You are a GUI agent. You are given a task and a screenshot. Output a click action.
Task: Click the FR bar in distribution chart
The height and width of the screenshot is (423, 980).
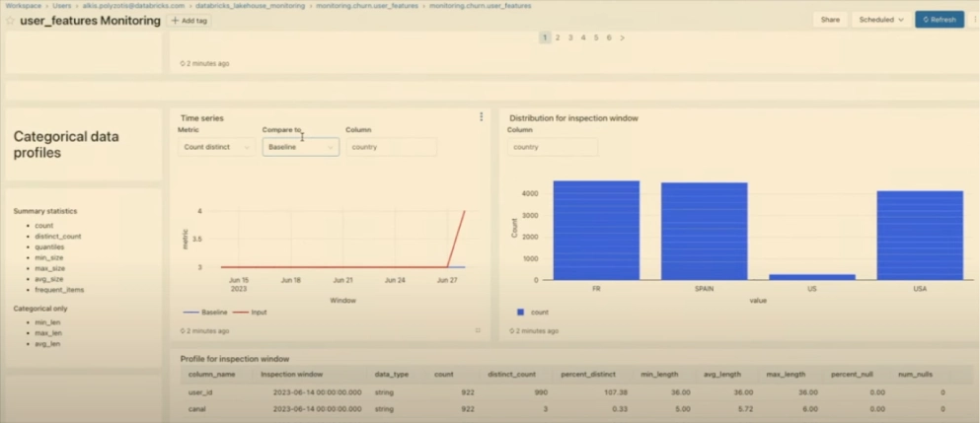(596, 231)
